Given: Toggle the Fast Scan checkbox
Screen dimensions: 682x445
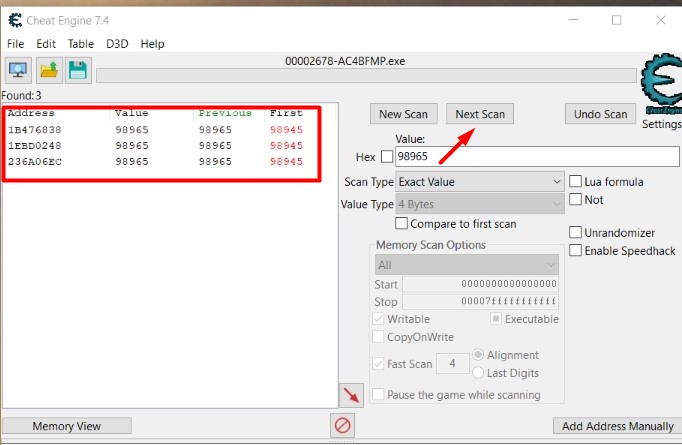Looking at the screenshot, I should tap(378, 364).
